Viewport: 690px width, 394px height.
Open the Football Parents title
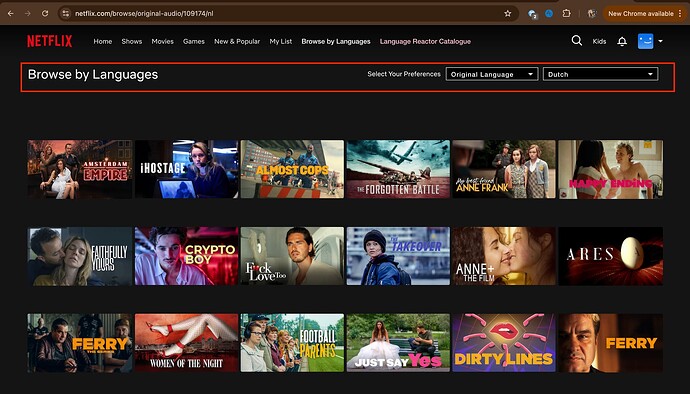click(x=292, y=343)
